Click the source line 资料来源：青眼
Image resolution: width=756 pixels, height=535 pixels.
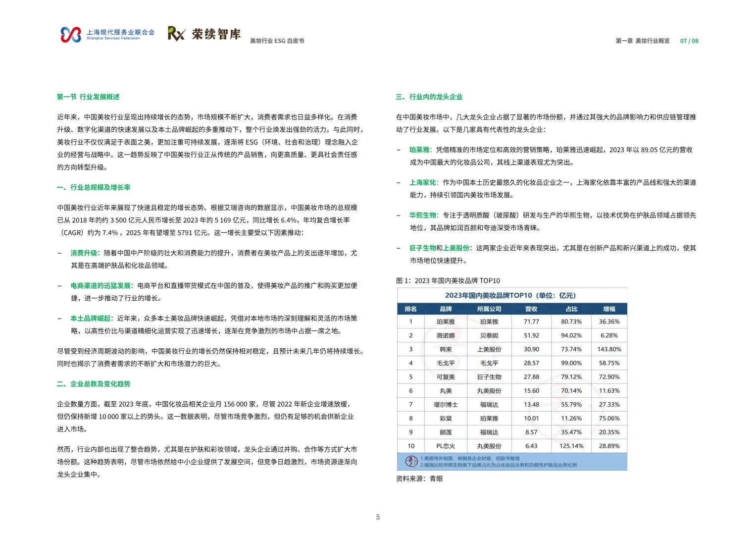coord(419,479)
